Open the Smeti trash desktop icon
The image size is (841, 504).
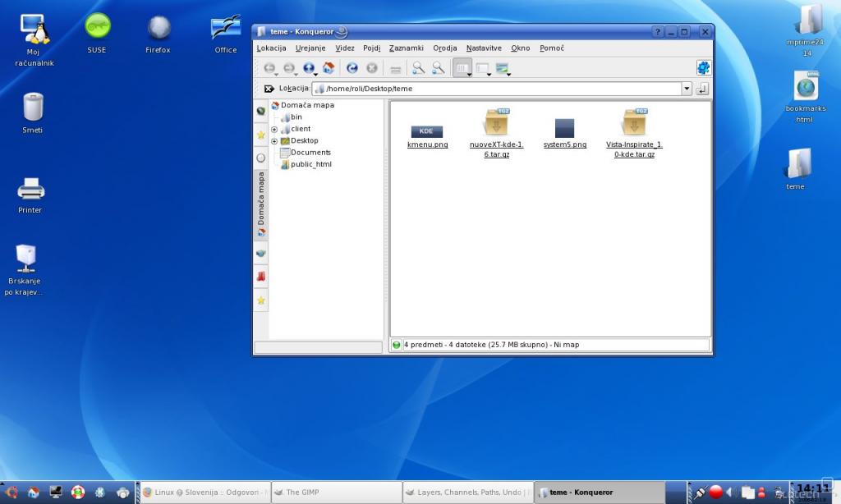point(33,113)
